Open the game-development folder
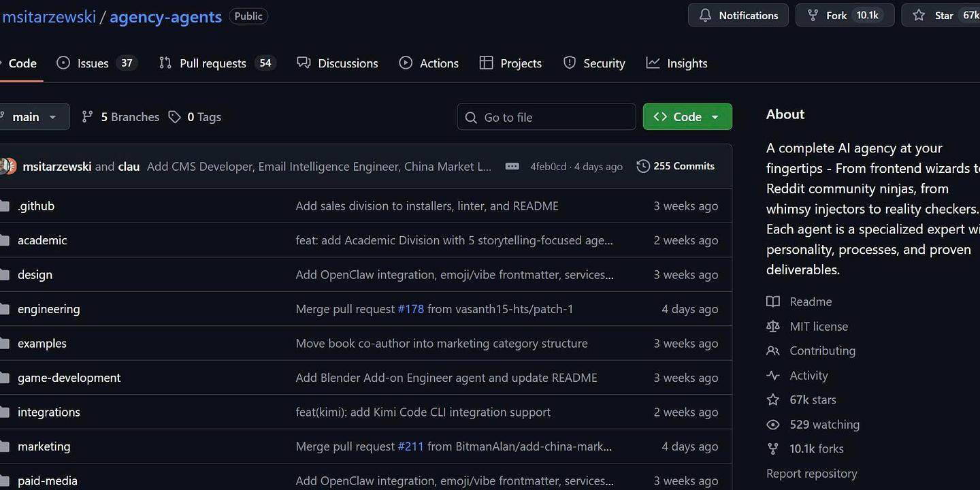The width and height of the screenshot is (980, 490). (69, 378)
